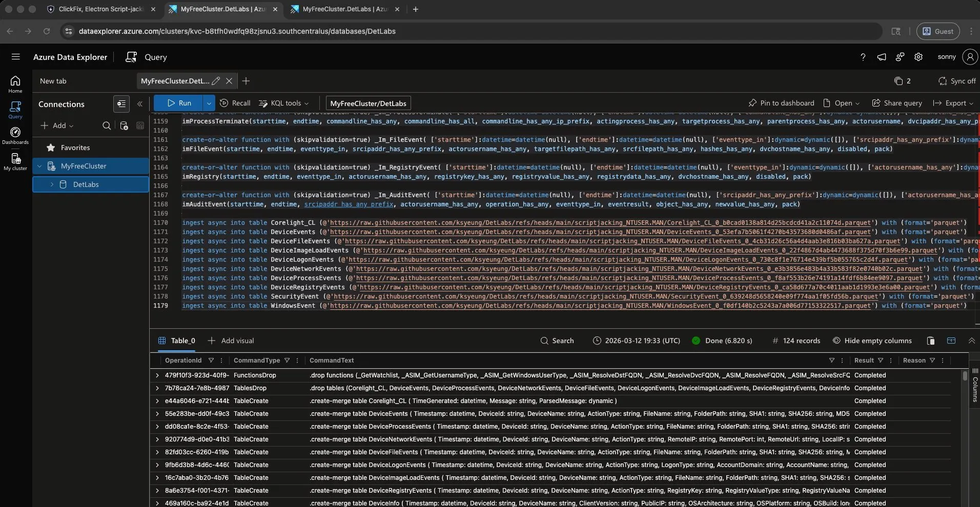980x507 pixels.
Task: Open the Result column options menu
Action: [x=891, y=361]
